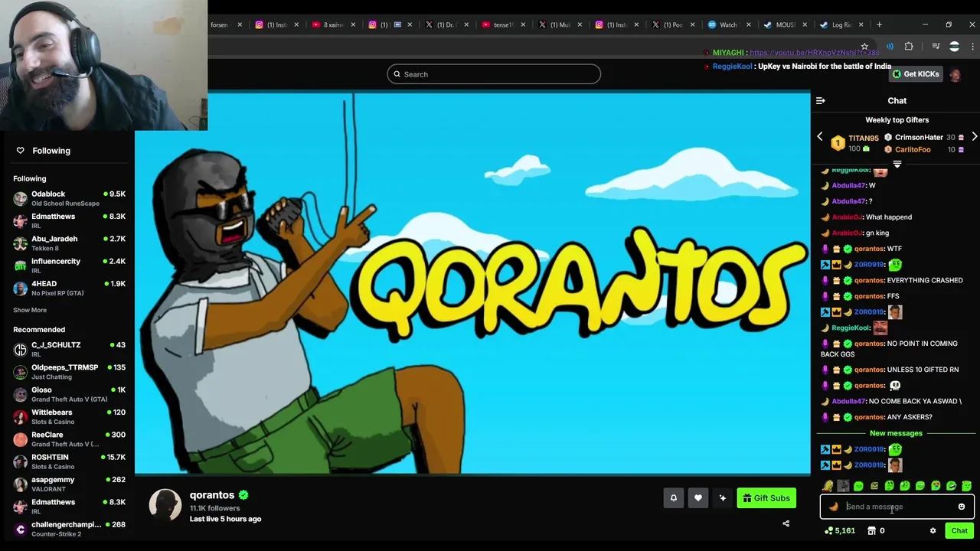Open Wittlebears channel avatar
This screenshot has width=980, height=551.
coord(21,417)
